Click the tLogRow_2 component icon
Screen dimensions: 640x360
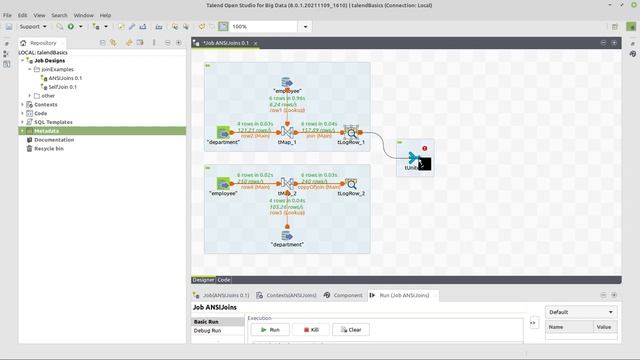click(x=351, y=183)
